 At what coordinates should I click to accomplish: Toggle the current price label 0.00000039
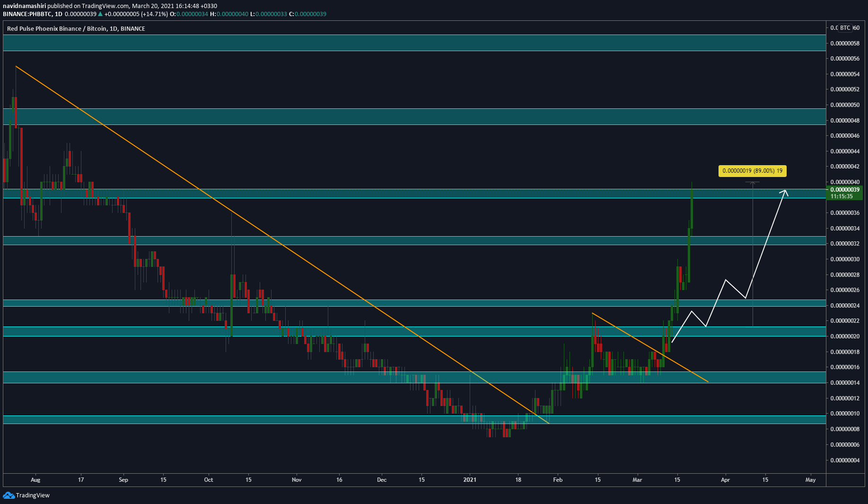(x=845, y=189)
